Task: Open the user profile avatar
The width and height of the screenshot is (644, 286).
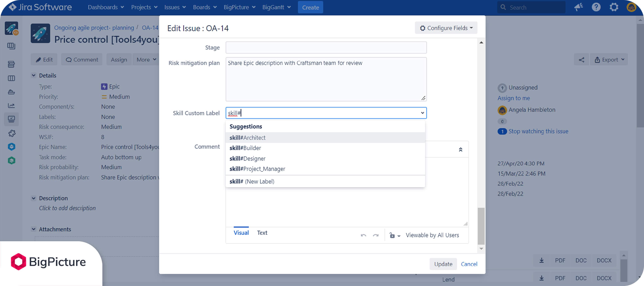Action: point(631,7)
